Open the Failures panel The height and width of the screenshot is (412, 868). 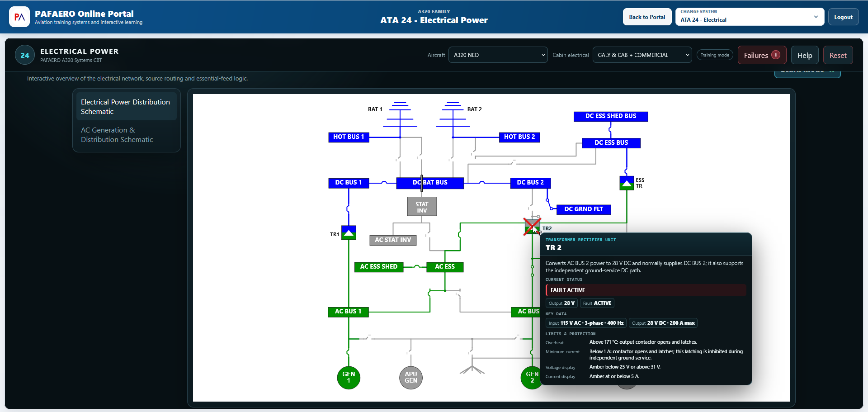click(762, 55)
